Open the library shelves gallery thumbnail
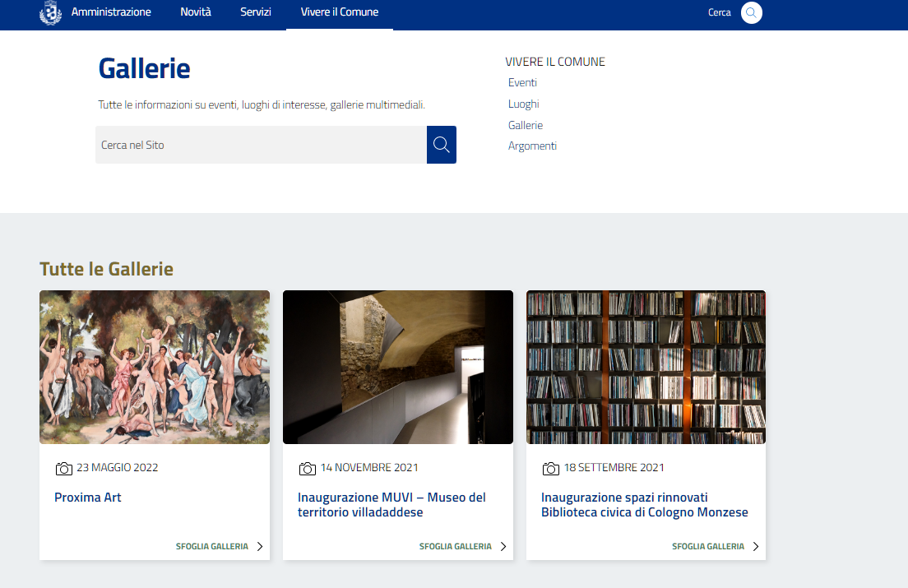908x588 pixels. tap(646, 367)
